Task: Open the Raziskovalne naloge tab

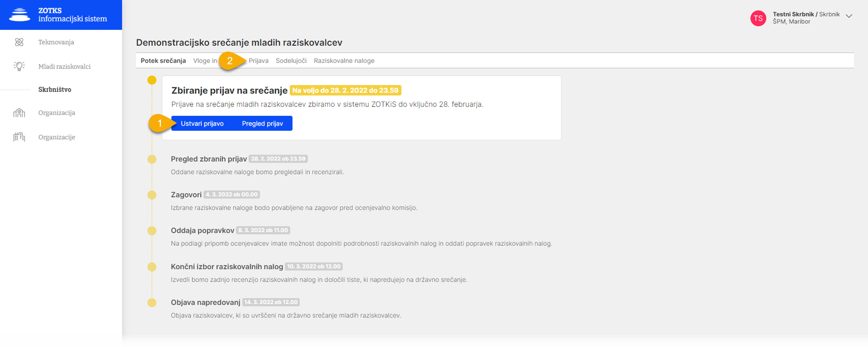Action: pyautogui.click(x=344, y=61)
